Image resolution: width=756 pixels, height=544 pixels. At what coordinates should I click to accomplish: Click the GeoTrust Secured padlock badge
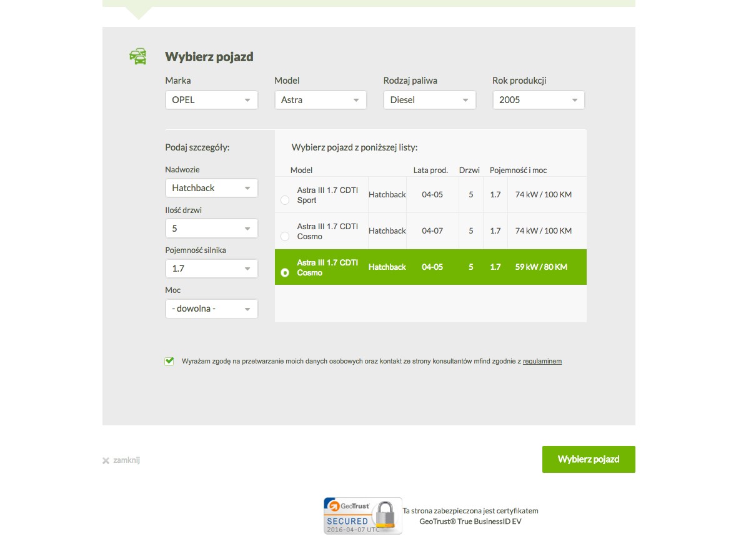pos(362,515)
